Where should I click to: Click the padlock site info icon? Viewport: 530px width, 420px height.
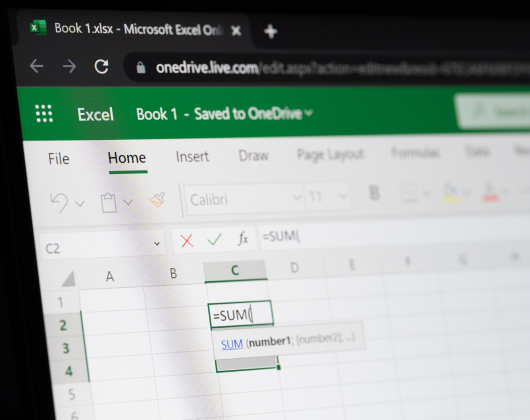click(141, 68)
